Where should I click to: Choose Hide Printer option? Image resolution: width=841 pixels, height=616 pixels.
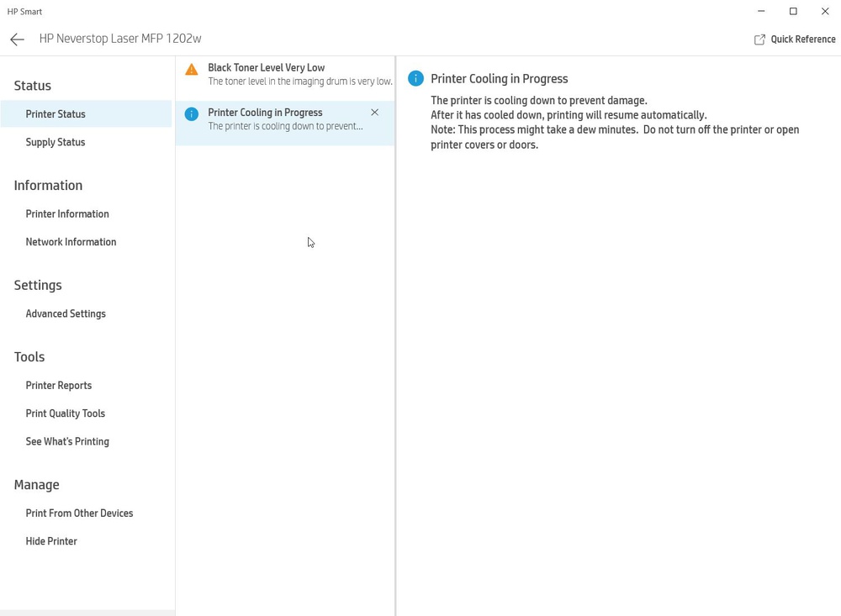click(51, 542)
